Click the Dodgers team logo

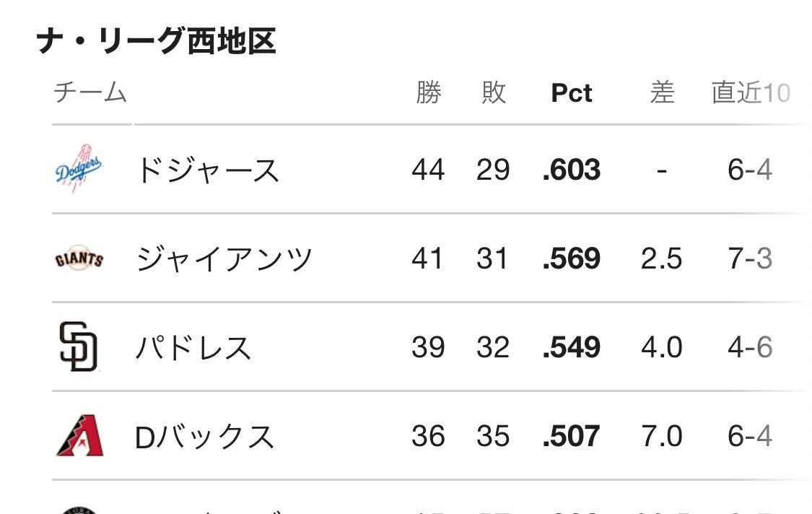(79, 170)
